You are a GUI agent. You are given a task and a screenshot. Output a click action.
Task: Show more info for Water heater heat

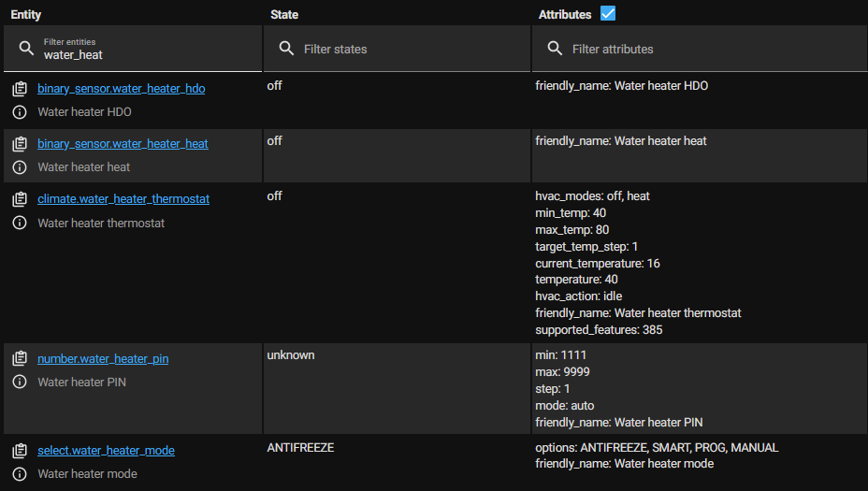(x=20, y=167)
